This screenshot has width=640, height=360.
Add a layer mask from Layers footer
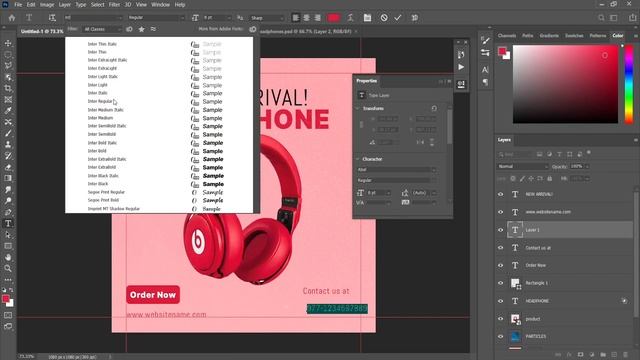click(x=580, y=355)
